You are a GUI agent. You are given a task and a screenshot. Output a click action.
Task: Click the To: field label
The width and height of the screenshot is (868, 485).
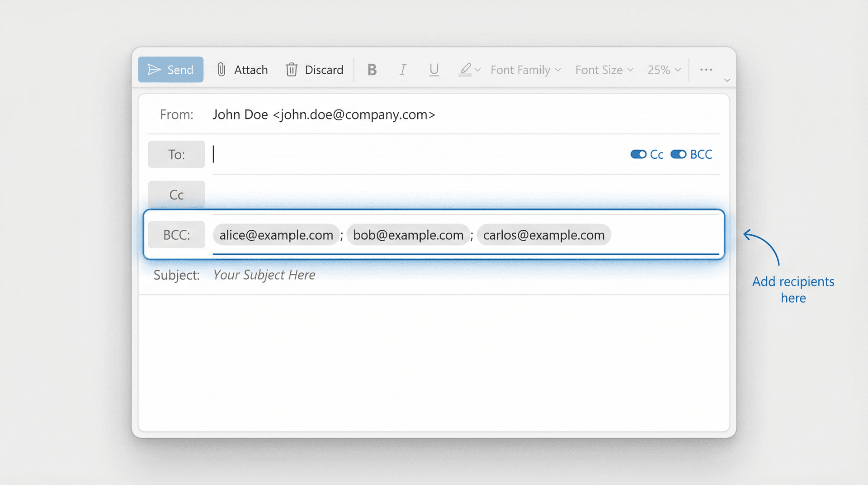pyautogui.click(x=176, y=154)
